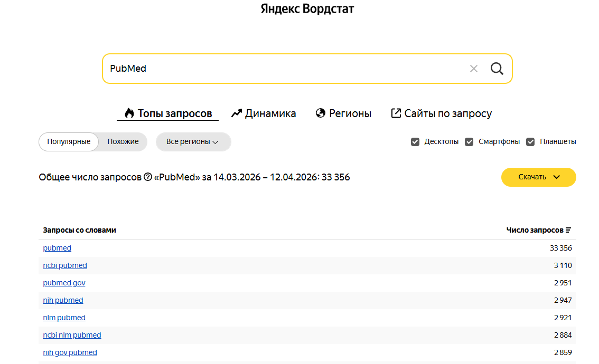Switch to the Похожие queries toggle
Screen dimensions: 599x364
pyautogui.click(x=123, y=141)
